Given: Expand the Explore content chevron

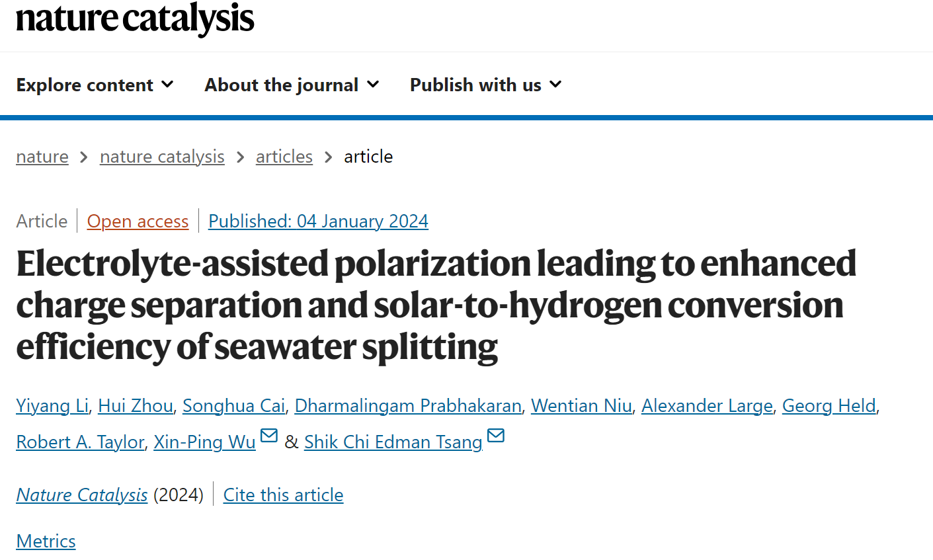Looking at the screenshot, I should coord(167,85).
